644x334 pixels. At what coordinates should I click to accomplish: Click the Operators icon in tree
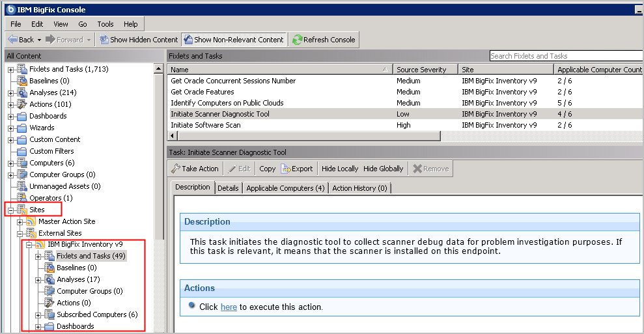tap(21, 198)
